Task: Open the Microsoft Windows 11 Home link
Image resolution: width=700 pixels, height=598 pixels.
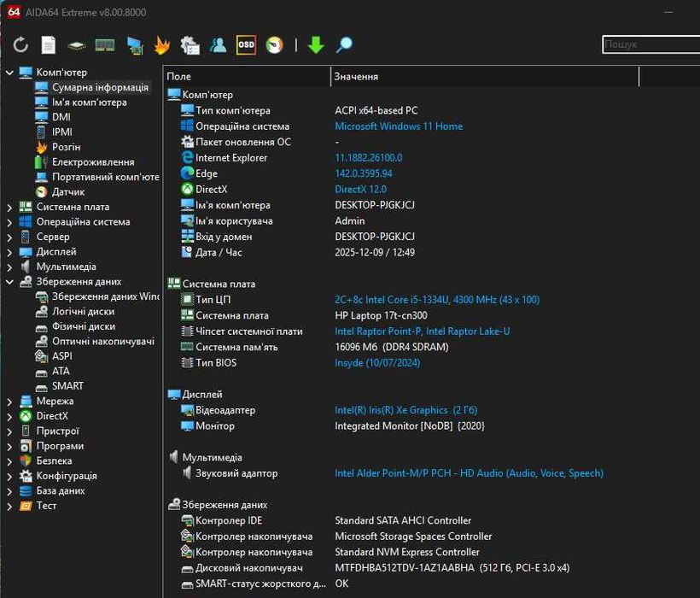Action: [x=399, y=126]
